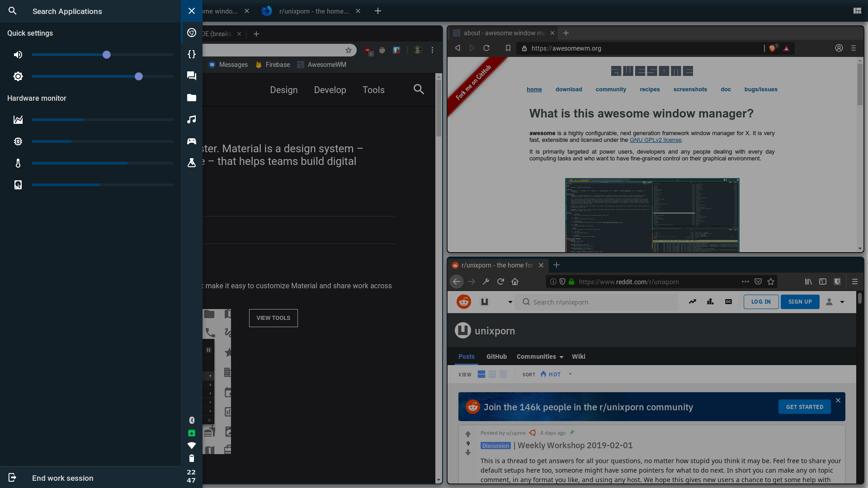The image size is (868, 488).
Task: Open Firefox hamburger menu
Action: point(855,282)
